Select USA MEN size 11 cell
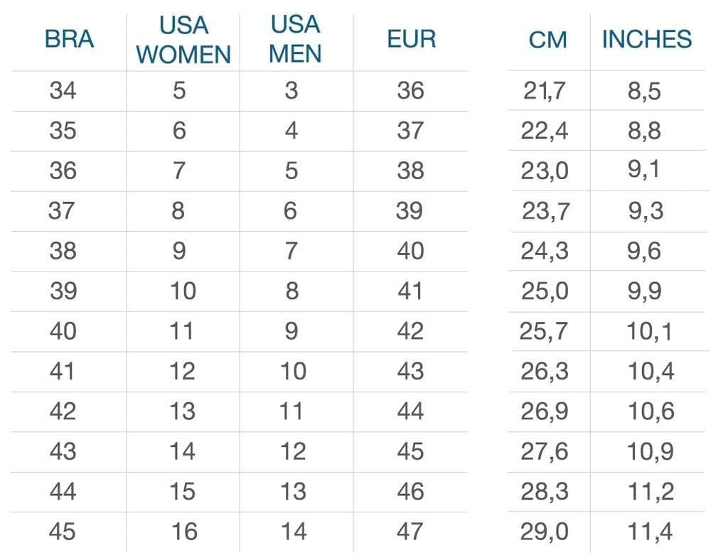This screenshot has height=560, width=728. tap(291, 411)
